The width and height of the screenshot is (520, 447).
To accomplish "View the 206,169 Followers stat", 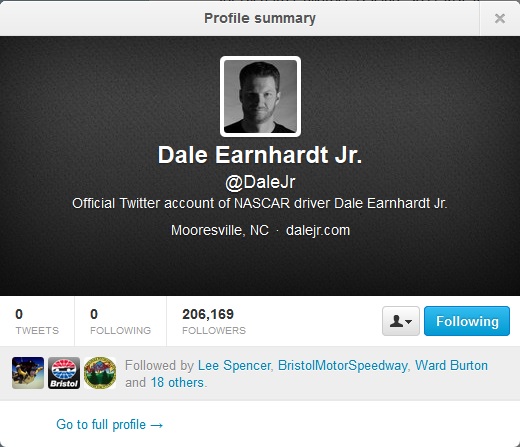I will pos(214,321).
